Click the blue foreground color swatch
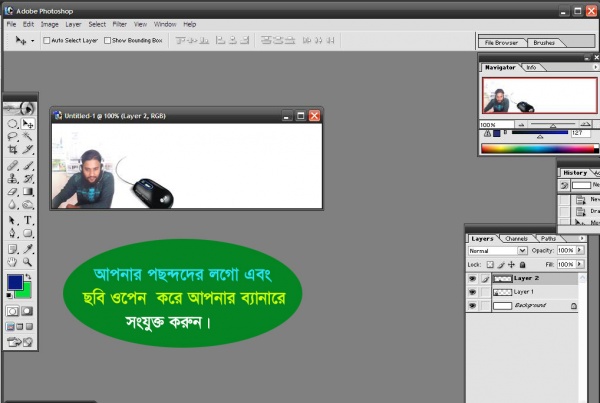 pos(14,284)
